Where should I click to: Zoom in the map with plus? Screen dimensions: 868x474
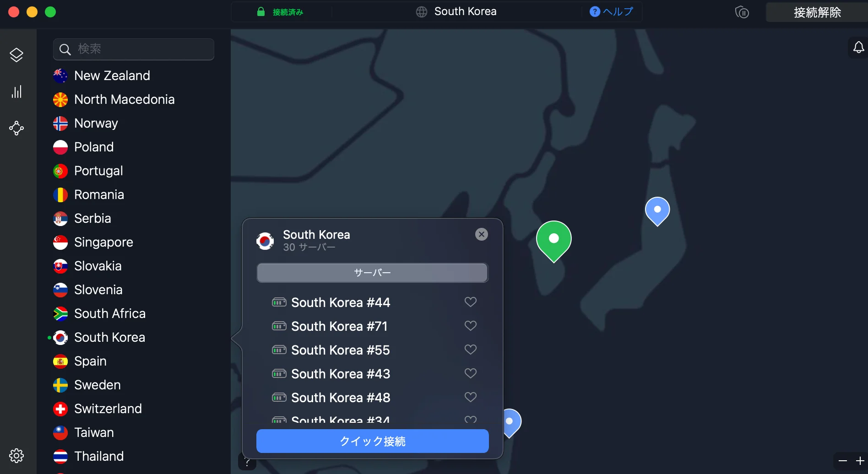[860, 461]
